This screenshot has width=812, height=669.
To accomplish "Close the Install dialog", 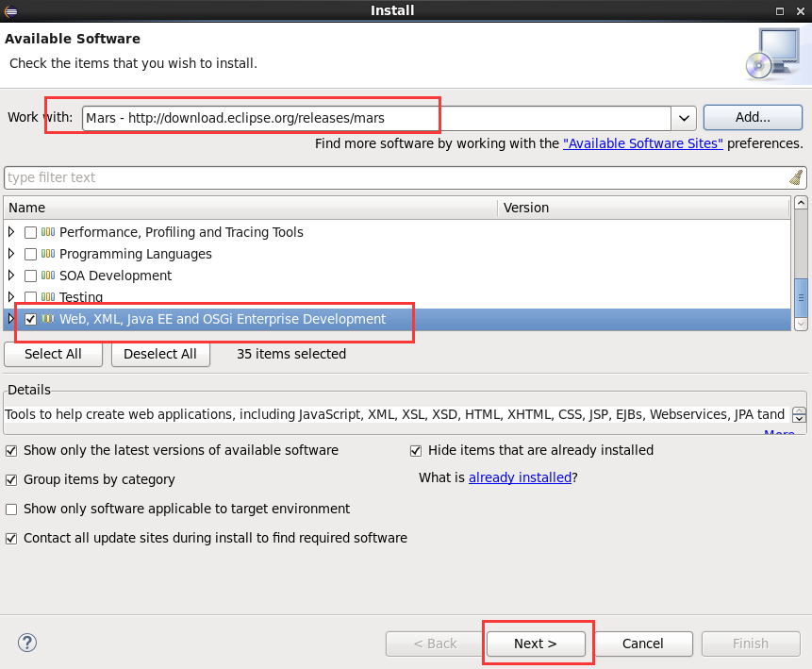I will pos(801,11).
